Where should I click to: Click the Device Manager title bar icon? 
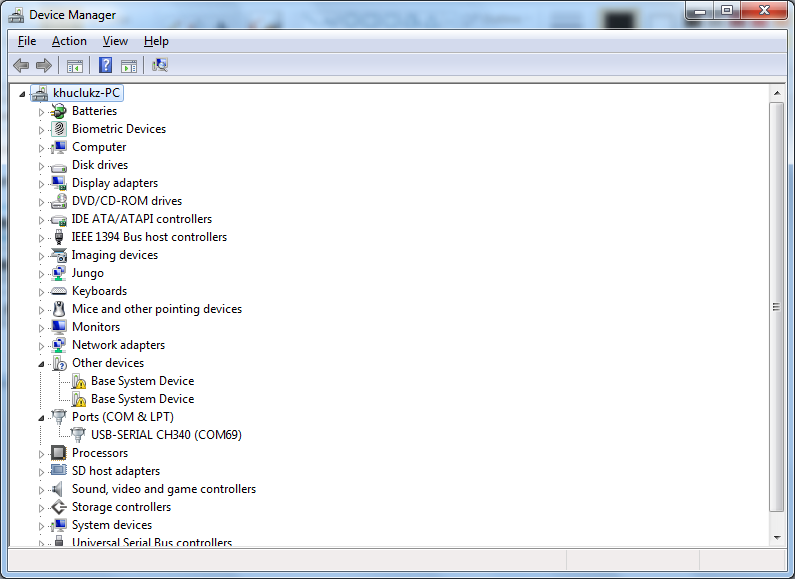(16, 15)
